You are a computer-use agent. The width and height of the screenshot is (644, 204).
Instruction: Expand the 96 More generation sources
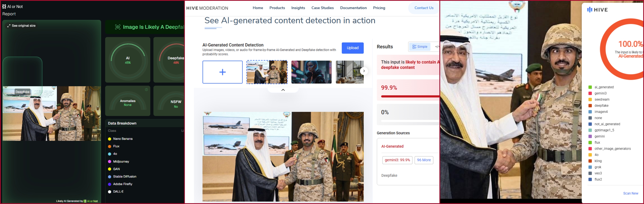click(x=424, y=160)
